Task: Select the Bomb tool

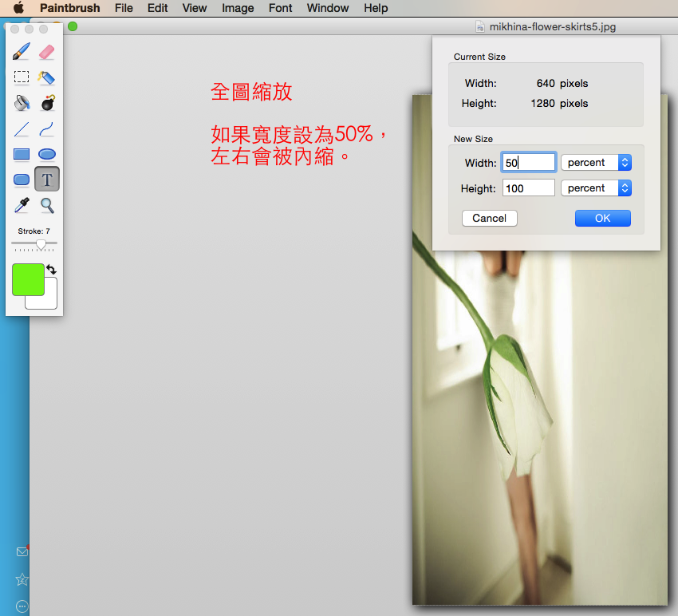Action: [48, 103]
